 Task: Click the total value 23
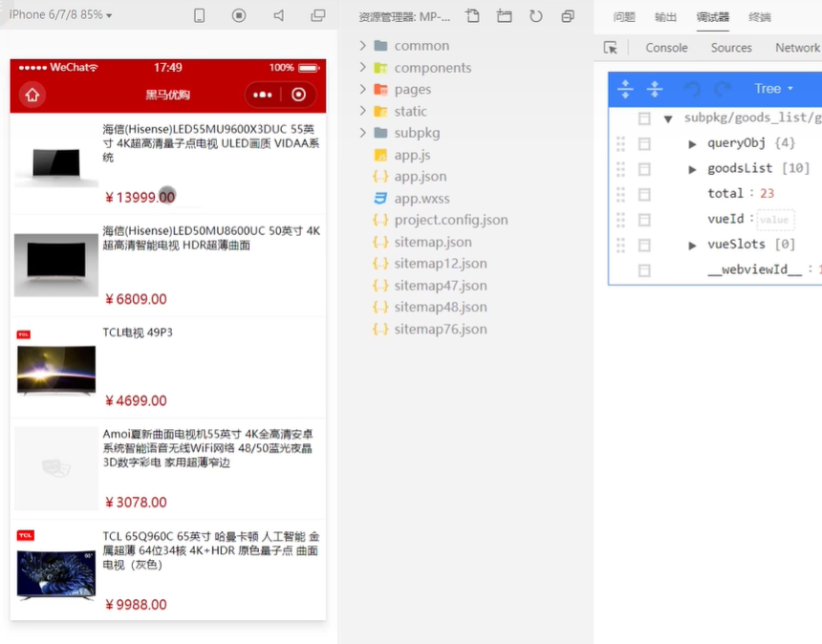(x=767, y=193)
